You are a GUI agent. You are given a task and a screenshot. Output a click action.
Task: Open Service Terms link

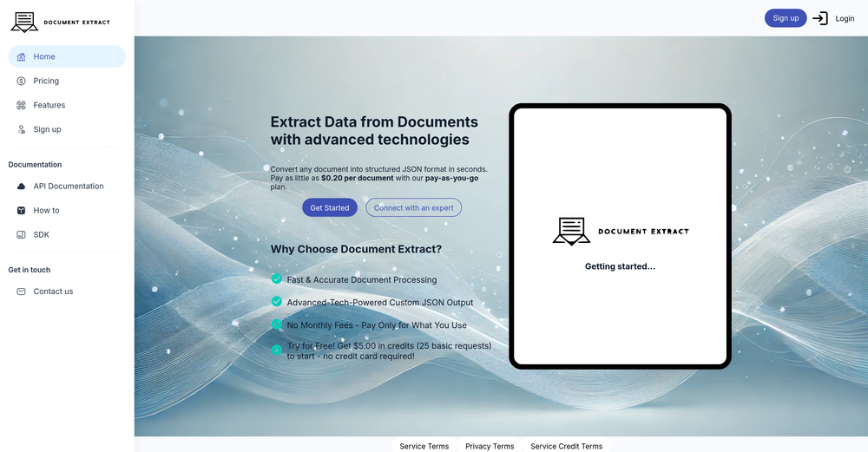click(424, 446)
